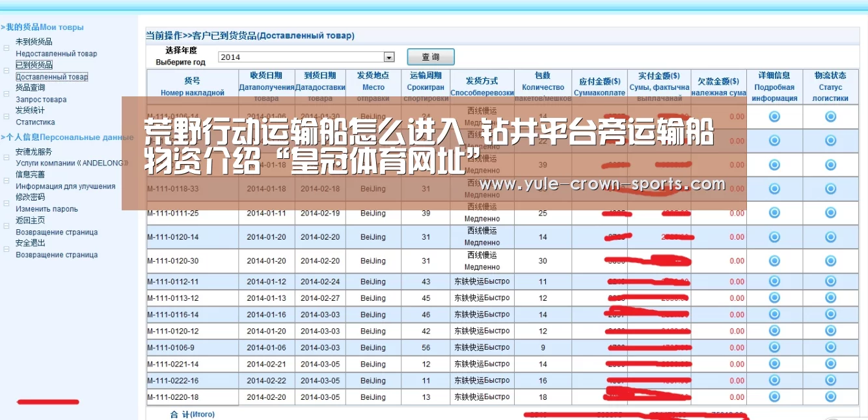Open logistics status icon for M-111-0116-14
868x420 pixels.
click(830, 315)
